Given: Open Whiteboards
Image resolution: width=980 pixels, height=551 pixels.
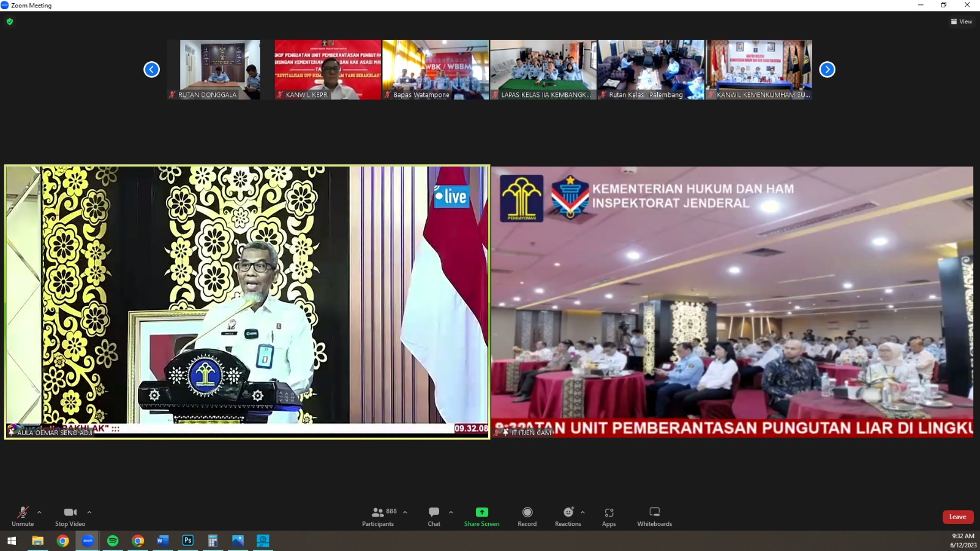Looking at the screenshot, I should (654, 516).
